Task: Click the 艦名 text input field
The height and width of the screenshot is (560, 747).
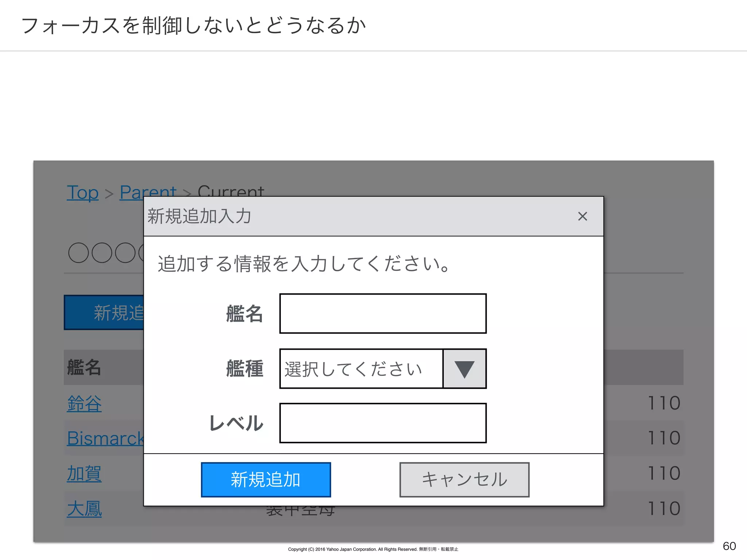Action: point(383,314)
